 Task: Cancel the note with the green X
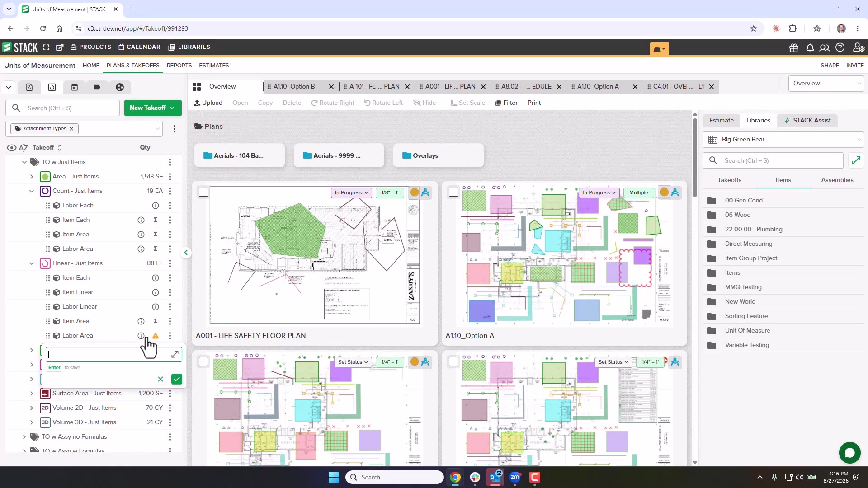pos(160,379)
